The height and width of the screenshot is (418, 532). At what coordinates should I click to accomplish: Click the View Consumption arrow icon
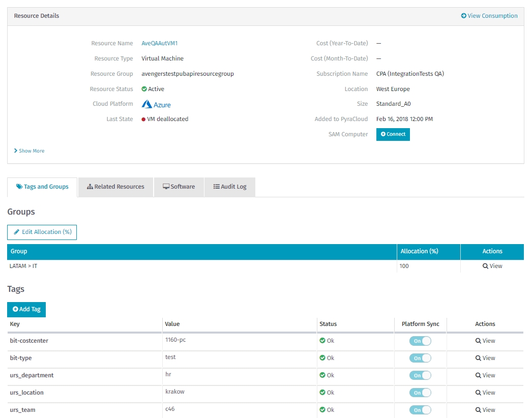(463, 16)
